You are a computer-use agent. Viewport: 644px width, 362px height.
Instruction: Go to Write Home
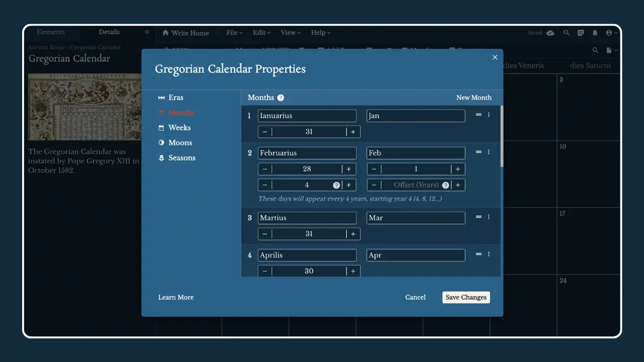point(186,33)
